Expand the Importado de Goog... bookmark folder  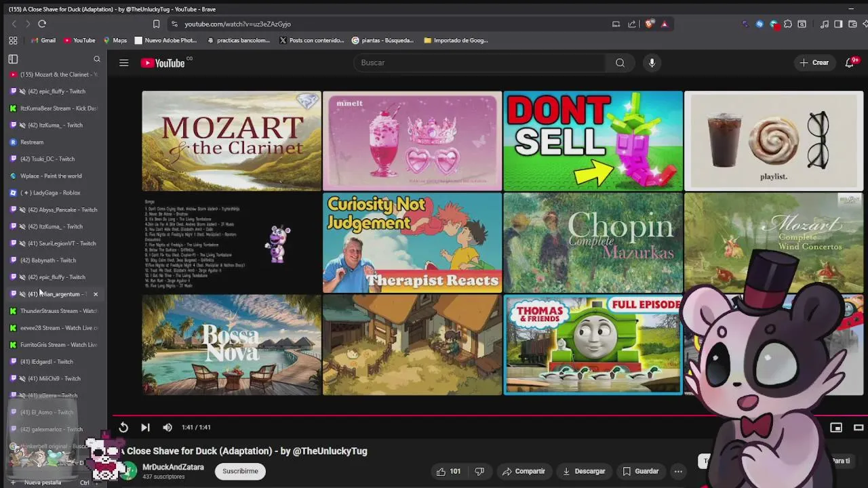click(x=456, y=40)
